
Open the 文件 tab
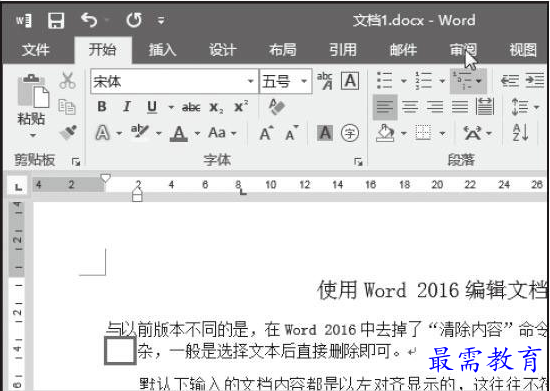point(35,50)
